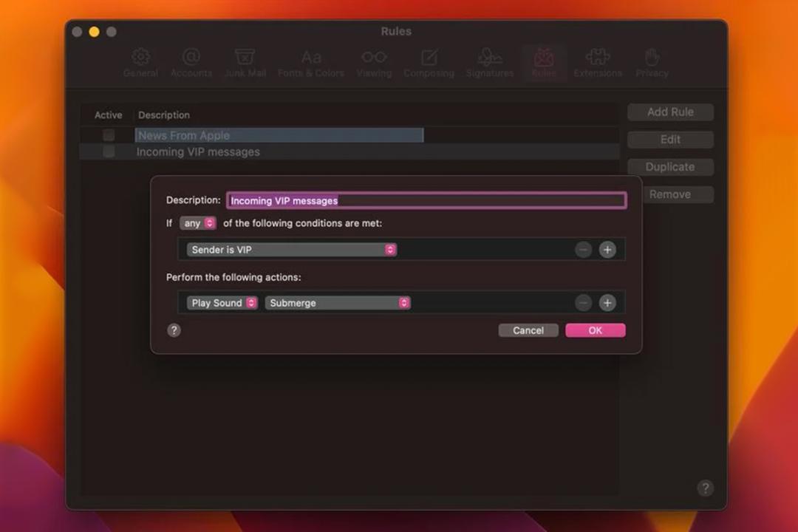The image size is (798, 532).
Task: Open help in the Rules window corner
Action: point(706,488)
